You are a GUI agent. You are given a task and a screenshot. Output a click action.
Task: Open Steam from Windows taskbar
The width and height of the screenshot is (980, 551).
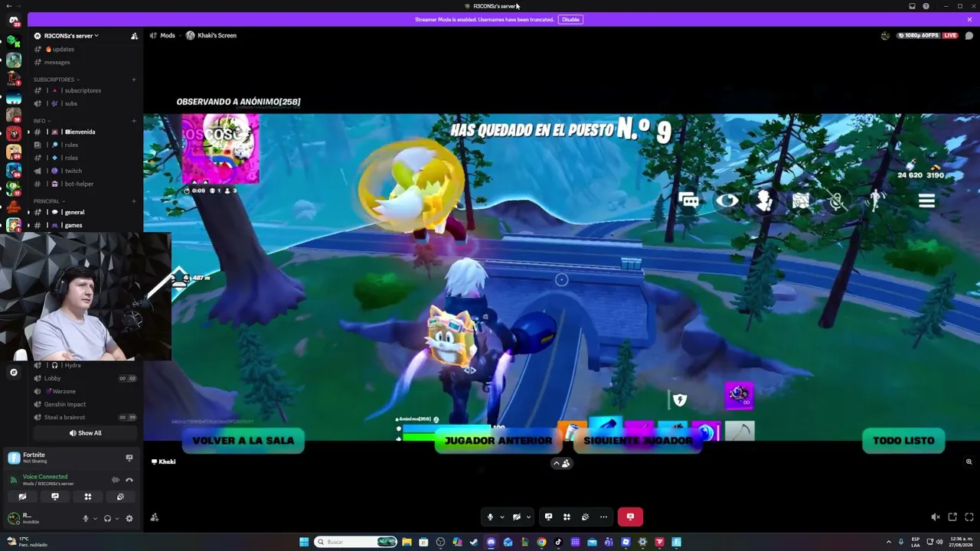click(474, 542)
